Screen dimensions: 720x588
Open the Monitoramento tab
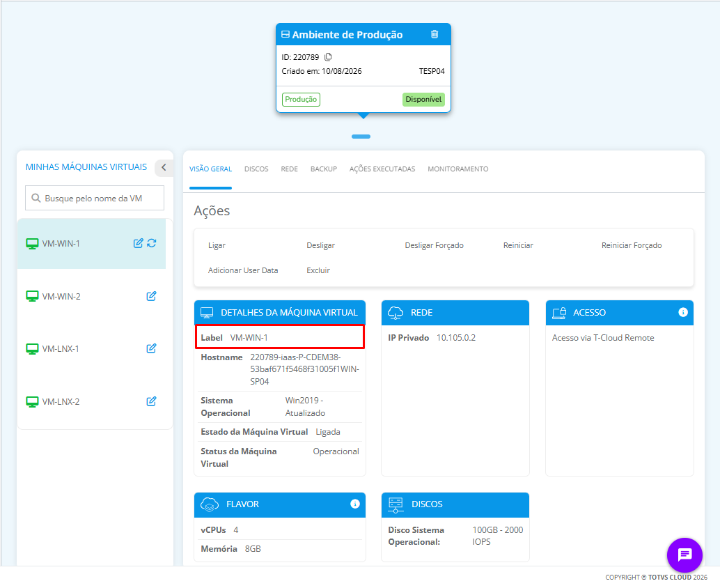(x=457, y=169)
